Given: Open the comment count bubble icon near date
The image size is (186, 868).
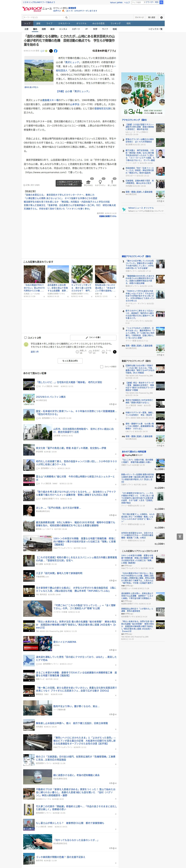Looking at the screenshot, I should [x=43, y=51].
